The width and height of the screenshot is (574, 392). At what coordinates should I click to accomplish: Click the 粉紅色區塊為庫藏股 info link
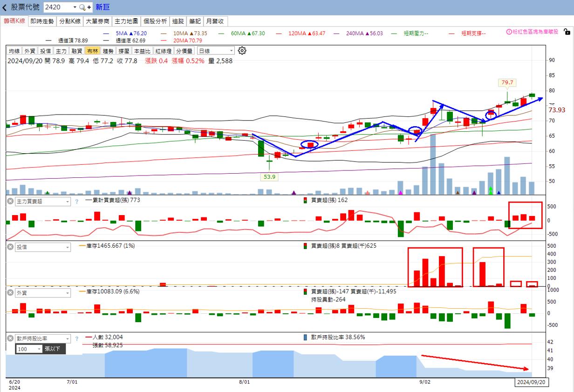pos(532,32)
